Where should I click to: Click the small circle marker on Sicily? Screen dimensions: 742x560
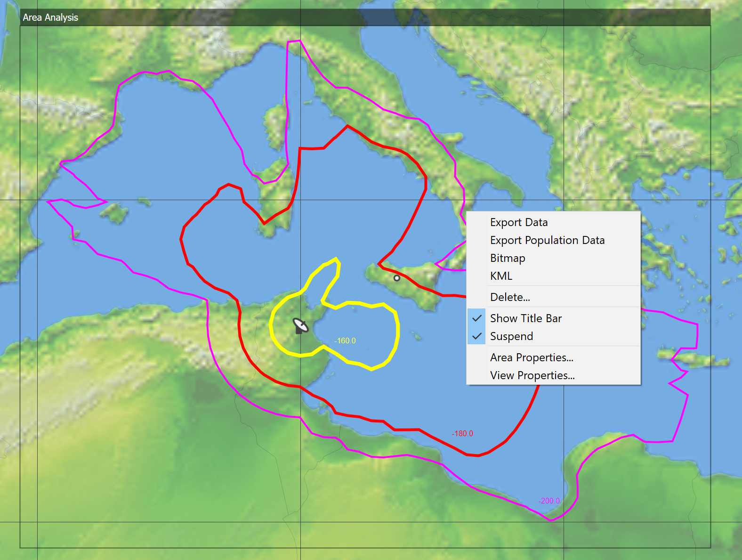(397, 278)
